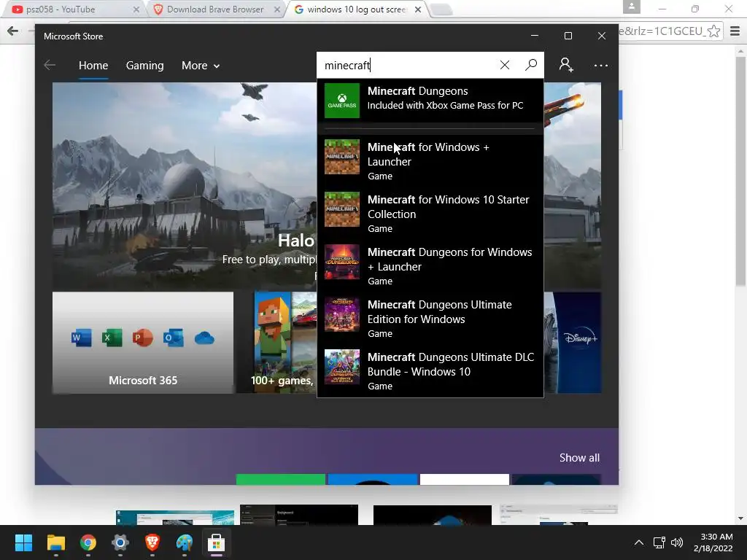
Task: Switch to windows 10 log out screen tab
Action: click(357, 9)
